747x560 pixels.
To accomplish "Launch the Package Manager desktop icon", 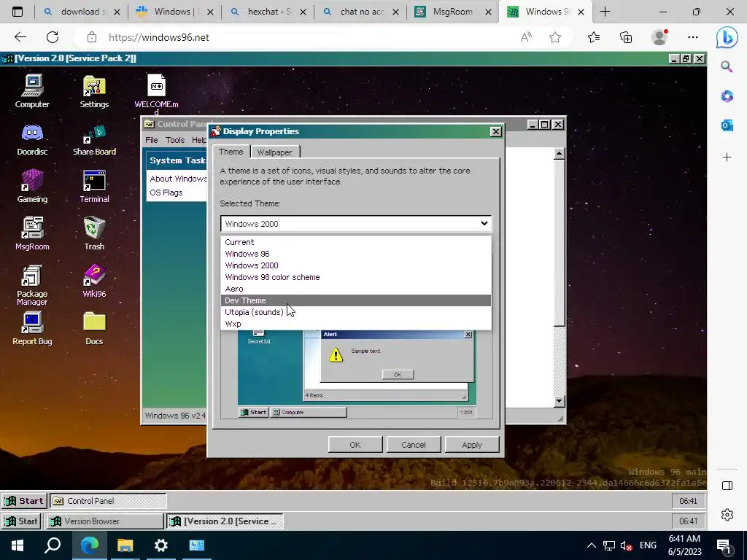I will [32, 285].
